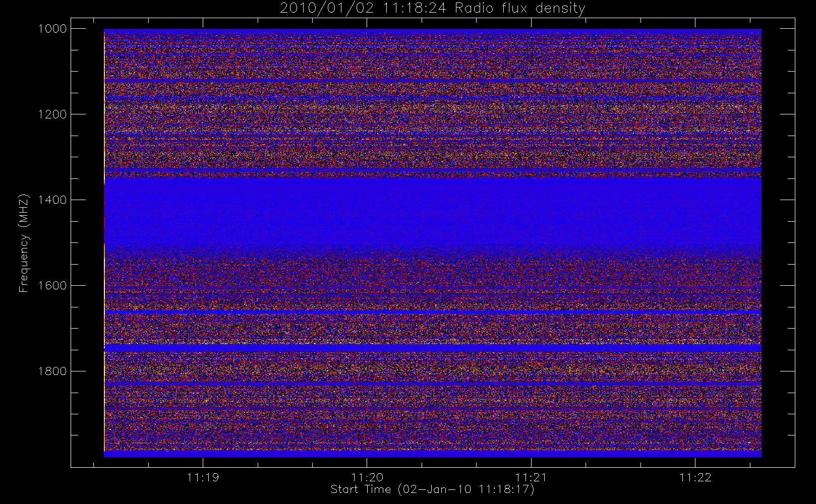Click the 11:20 time tick label

pos(367,477)
